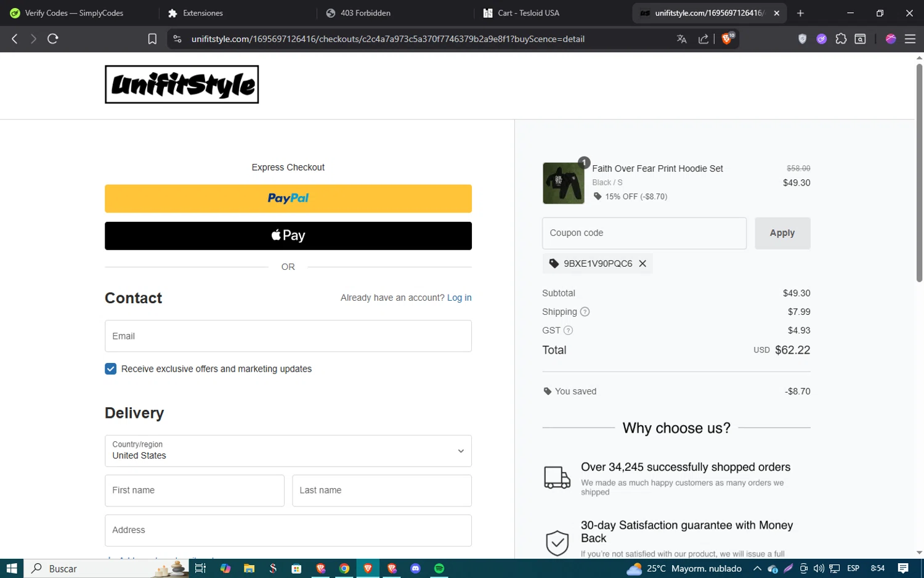Click the '15% OFF (-$8.70)' discount text
Viewport: 924px width, 578px height.
[636, 197]
